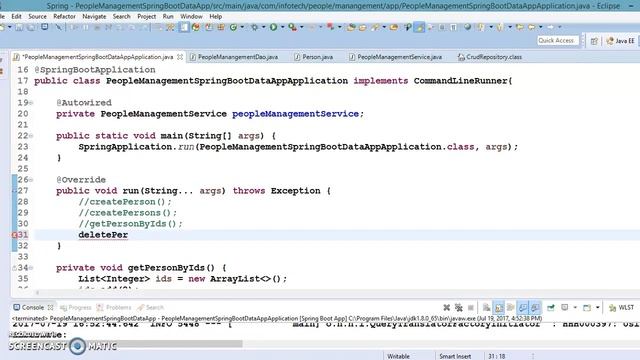Toggle show console when standard error changes

click(535, 307)
